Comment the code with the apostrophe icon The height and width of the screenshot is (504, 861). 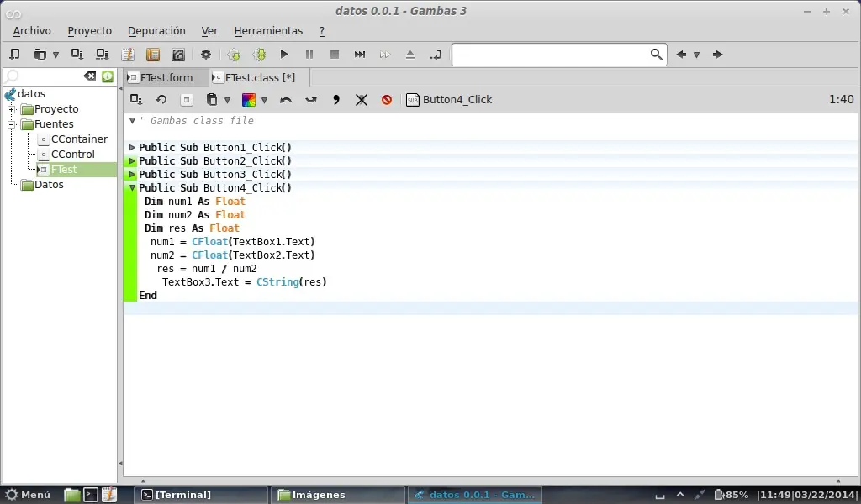coord(336,100)
